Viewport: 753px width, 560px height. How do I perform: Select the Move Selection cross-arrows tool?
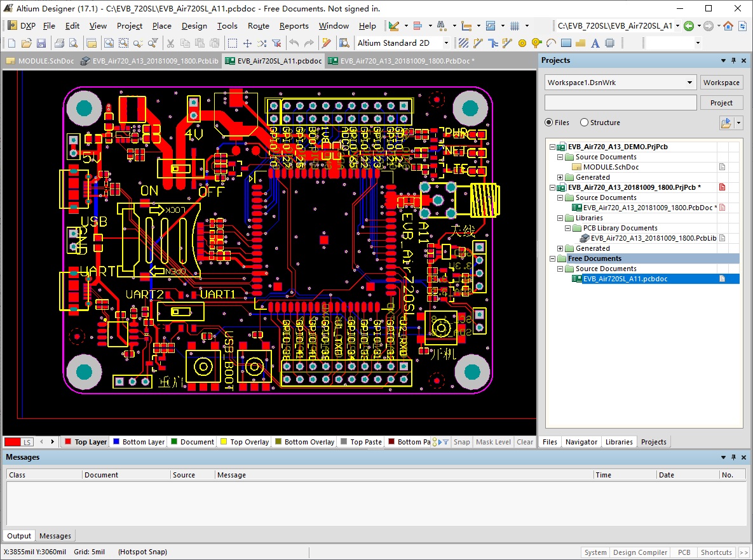[x=247, y=43]
